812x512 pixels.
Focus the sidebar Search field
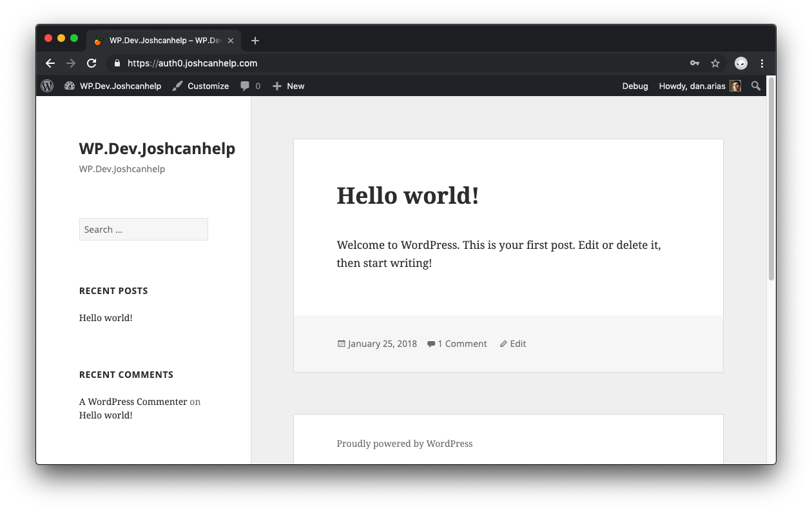[144, 230]
